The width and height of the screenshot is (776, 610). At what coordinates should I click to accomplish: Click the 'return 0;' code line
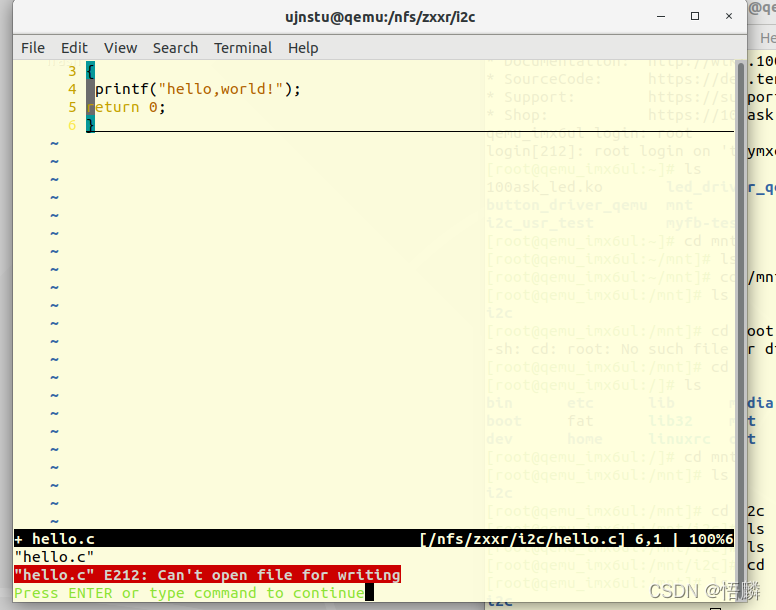126,107
